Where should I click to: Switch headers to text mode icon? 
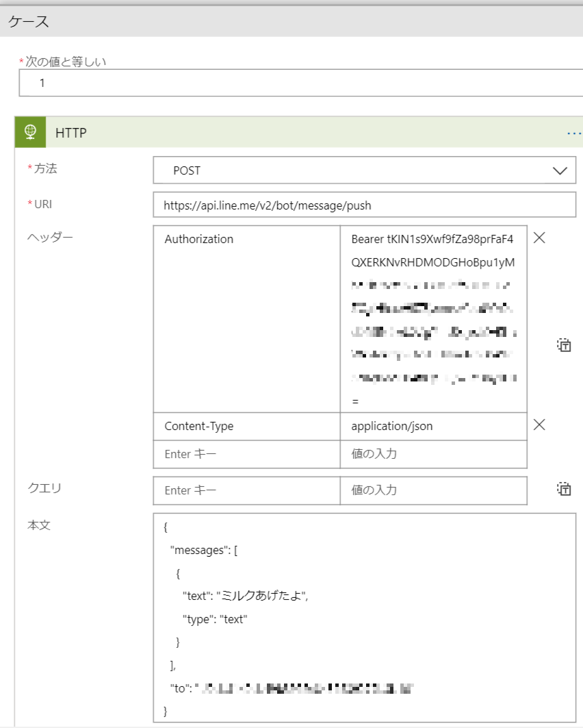564,345
